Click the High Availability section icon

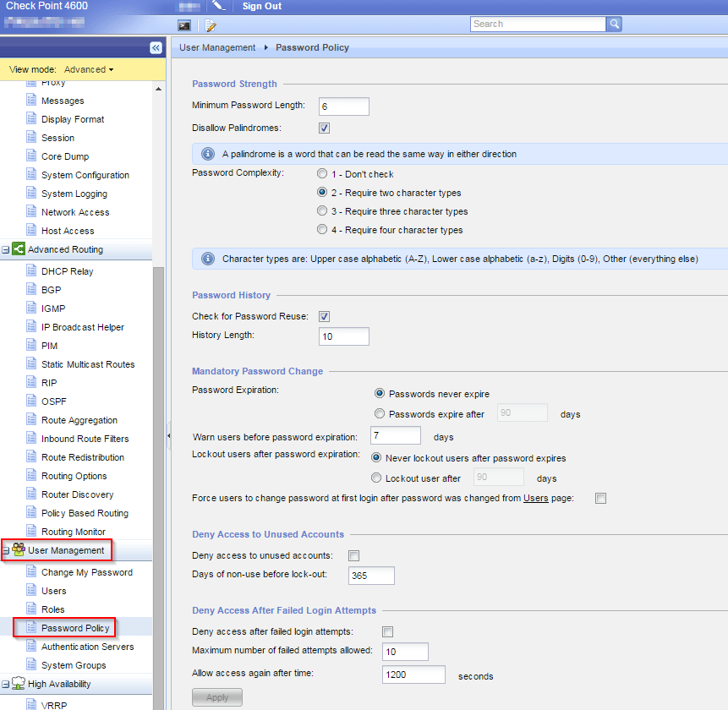[19, 684]
